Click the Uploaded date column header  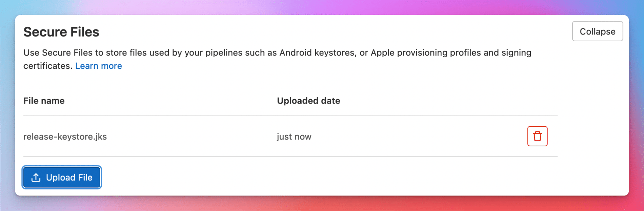coord(309,101)
